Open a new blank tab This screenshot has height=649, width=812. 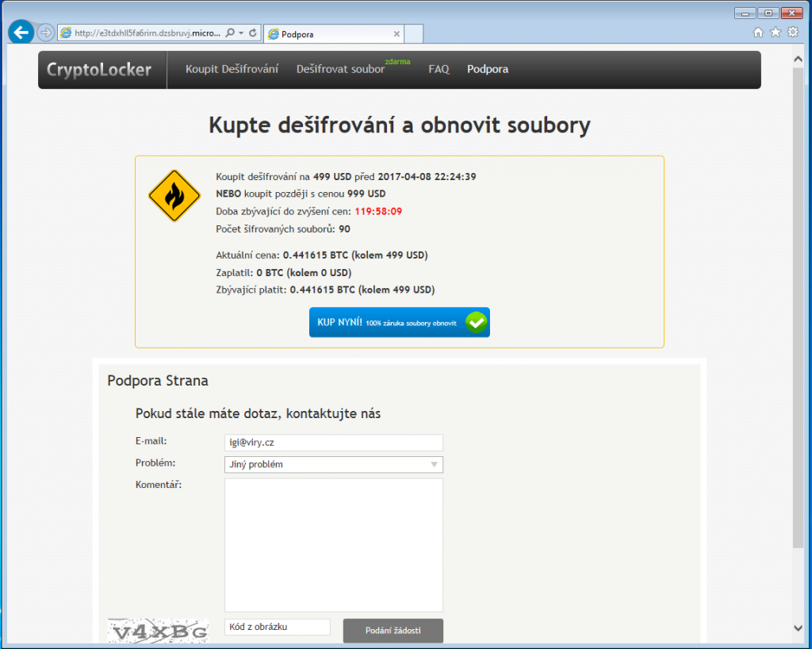point(413,34)
